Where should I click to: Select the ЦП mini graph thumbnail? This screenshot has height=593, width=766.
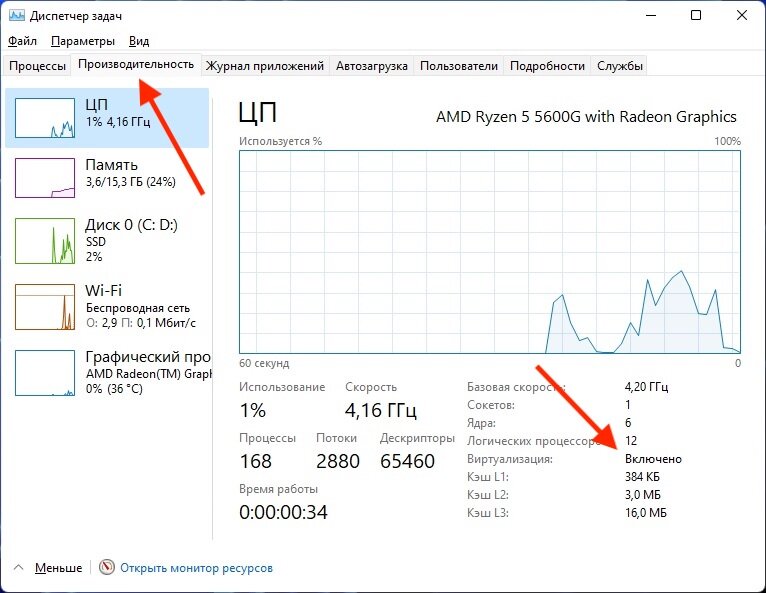pyautogui.click(x=45, y=118)
